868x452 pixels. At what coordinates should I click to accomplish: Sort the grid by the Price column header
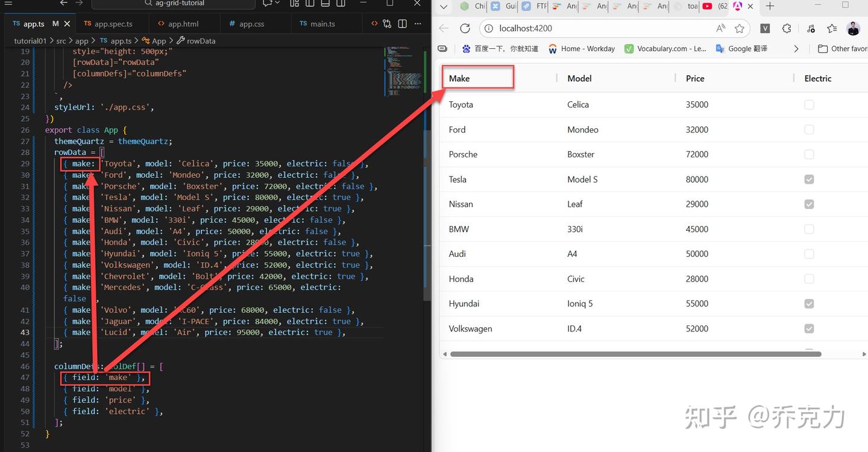pos(695,78)
